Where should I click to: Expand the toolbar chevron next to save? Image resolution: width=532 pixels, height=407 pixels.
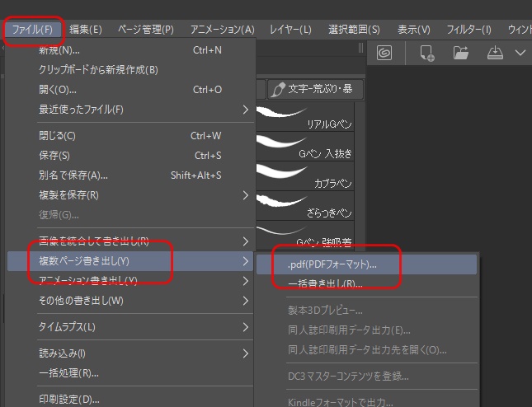click(x=520, y=53)
